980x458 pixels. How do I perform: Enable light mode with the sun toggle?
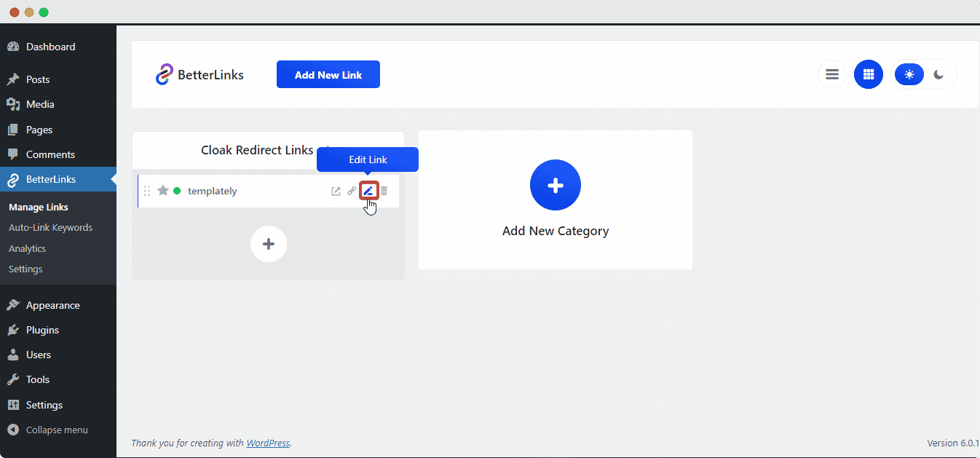[909, 74]
